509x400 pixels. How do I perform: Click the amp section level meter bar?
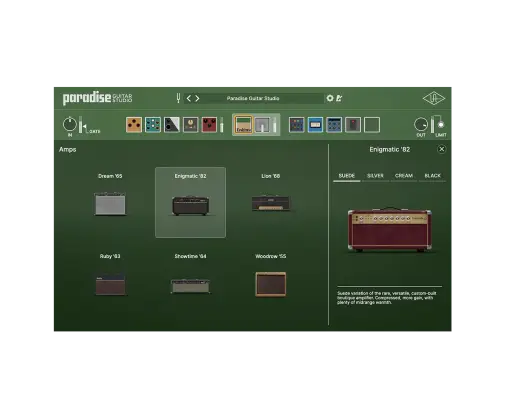tap(275, 125)
